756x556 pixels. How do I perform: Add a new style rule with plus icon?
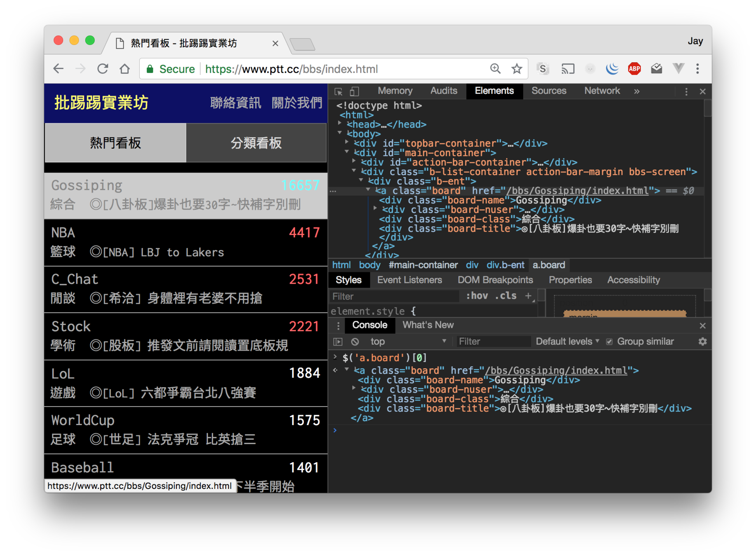coord(528,296)
